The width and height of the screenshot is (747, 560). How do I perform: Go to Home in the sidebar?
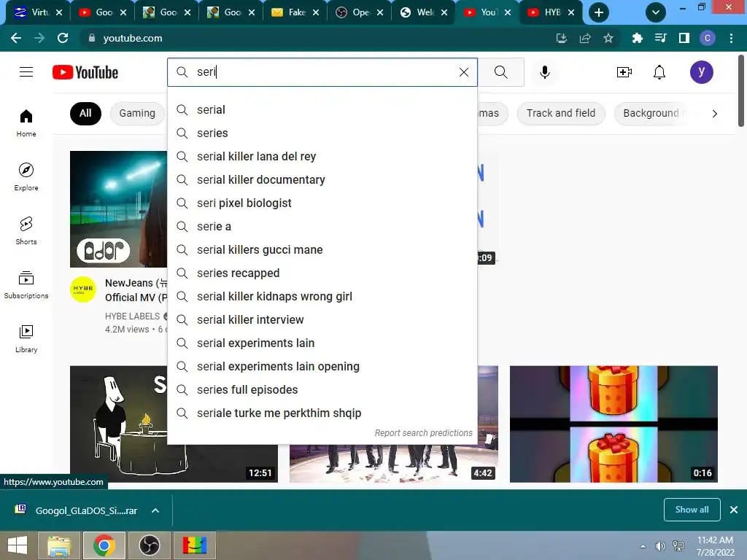[x=26, y=122]
